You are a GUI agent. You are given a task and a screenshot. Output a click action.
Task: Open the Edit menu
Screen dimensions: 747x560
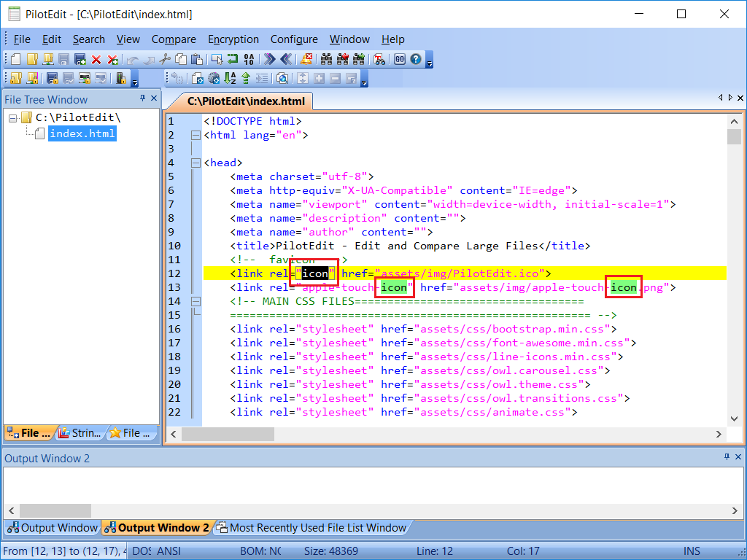click(52, 39)
